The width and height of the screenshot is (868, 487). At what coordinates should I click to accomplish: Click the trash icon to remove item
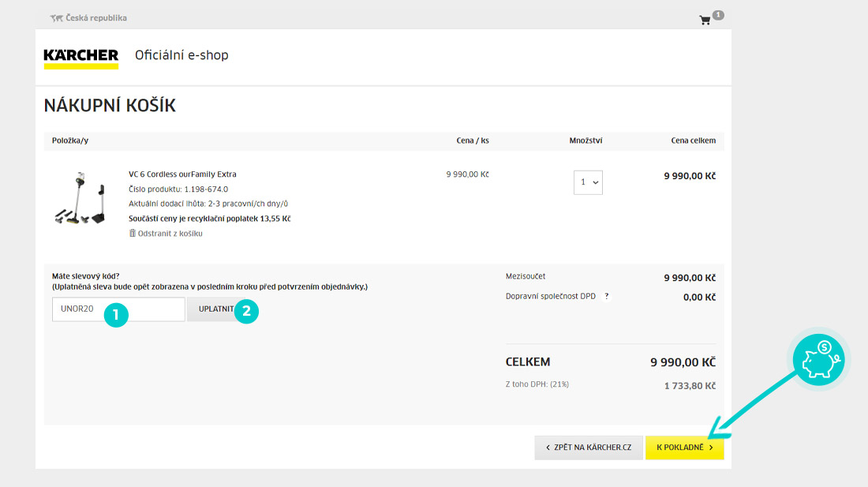click(x=133, y=234)
